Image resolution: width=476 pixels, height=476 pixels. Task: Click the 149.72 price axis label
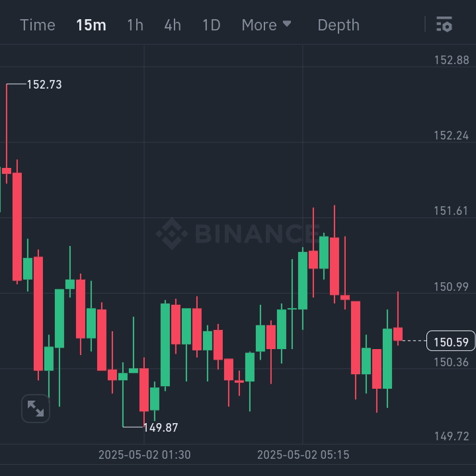[x=451, y=436]
